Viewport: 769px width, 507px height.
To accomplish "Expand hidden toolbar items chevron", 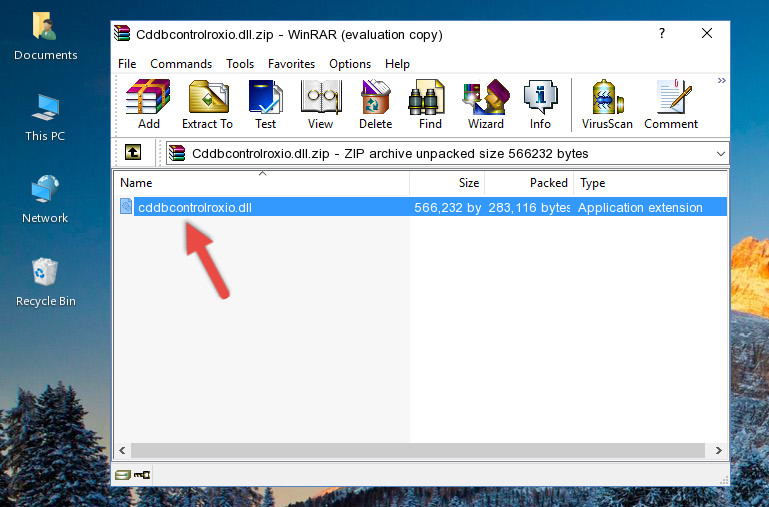I will coord(721,80).
